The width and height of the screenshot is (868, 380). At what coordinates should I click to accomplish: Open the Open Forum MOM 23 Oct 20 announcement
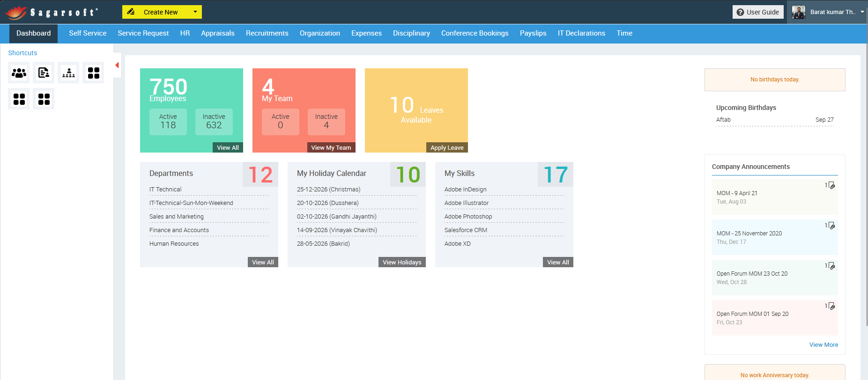tap(775, 278)
